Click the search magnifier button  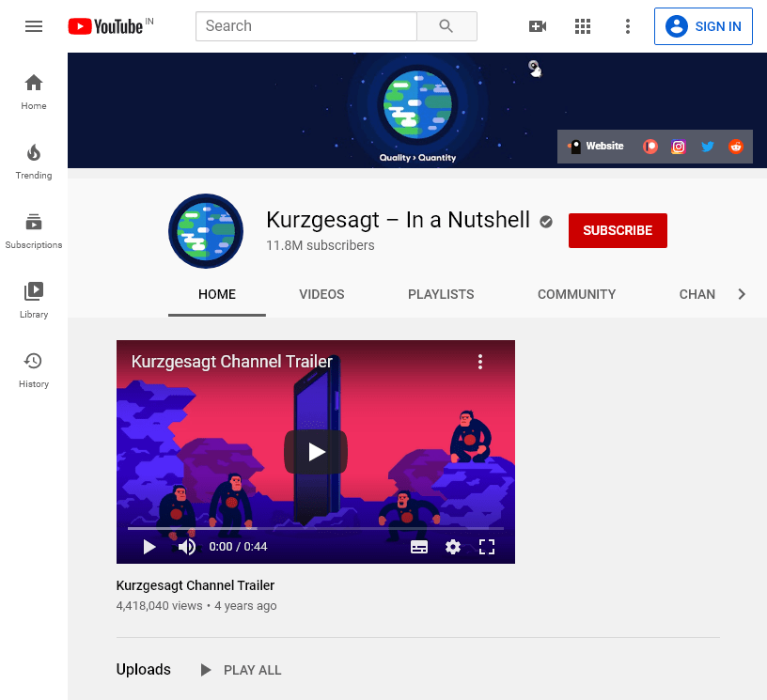pyautogui.click(x=446, y=26)
